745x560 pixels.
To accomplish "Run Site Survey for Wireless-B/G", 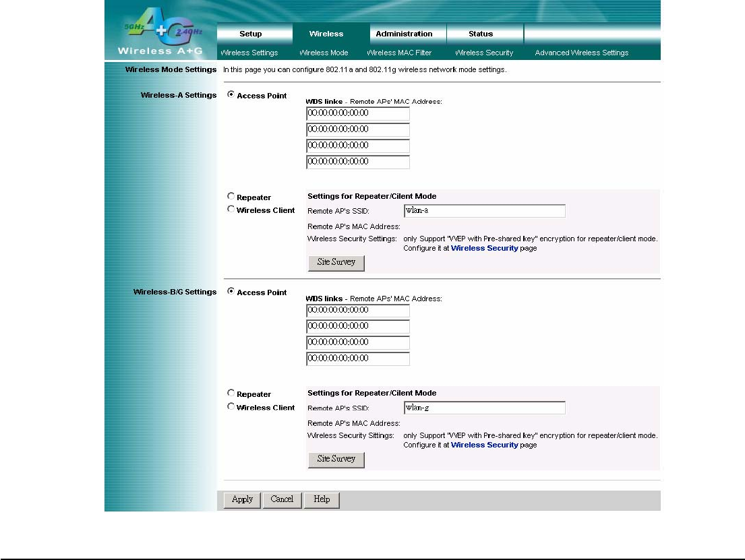I will 336,460.
